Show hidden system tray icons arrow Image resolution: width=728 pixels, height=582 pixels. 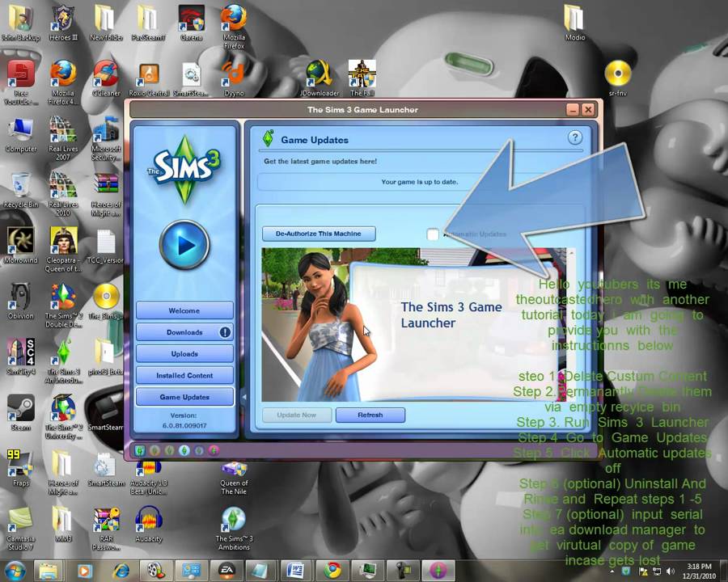612,571
